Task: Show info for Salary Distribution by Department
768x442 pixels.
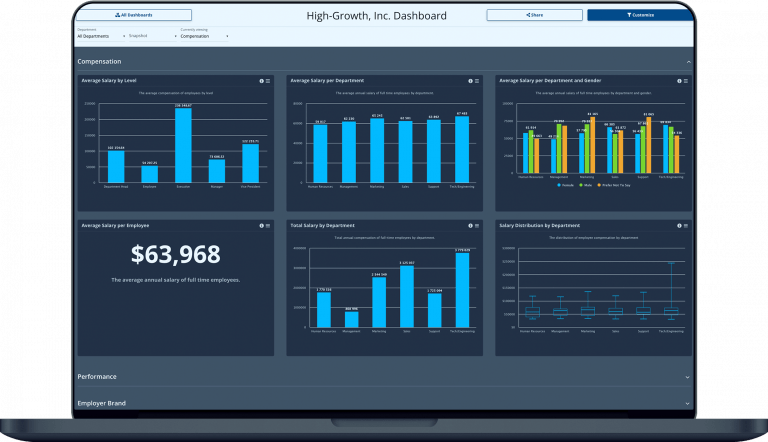Action: [x=679, y=226]
